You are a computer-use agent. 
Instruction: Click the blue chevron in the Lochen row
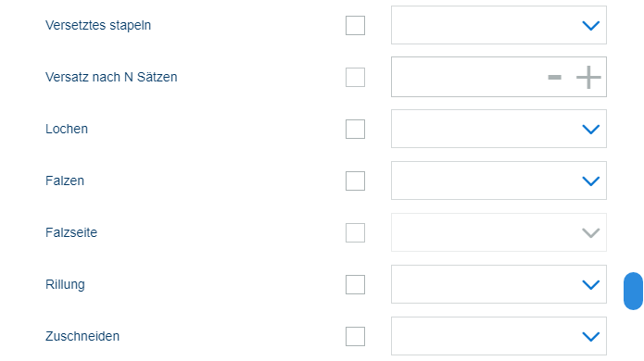(x=591, y=130)
